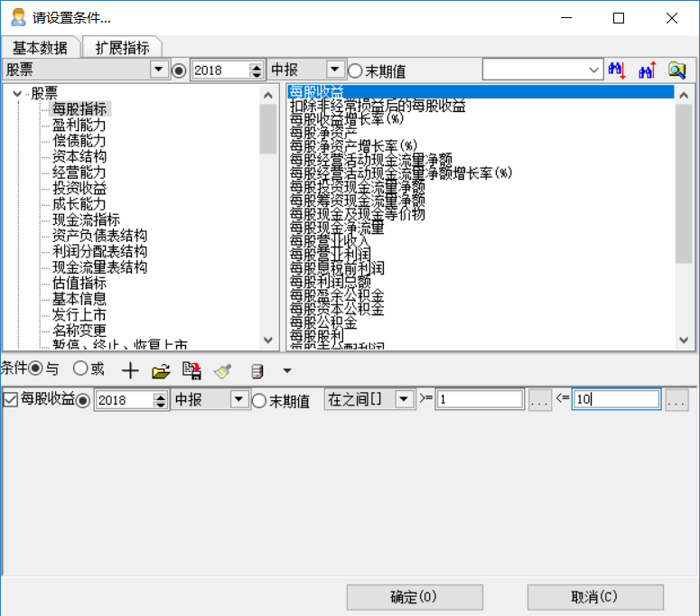Select 每股指标 in the tree
This screenshot has width=700, height=616.
[x=79, y=108]
